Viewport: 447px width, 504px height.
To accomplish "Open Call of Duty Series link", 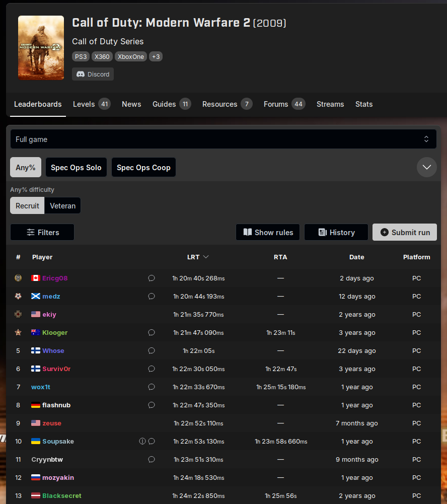I will 108,41.
